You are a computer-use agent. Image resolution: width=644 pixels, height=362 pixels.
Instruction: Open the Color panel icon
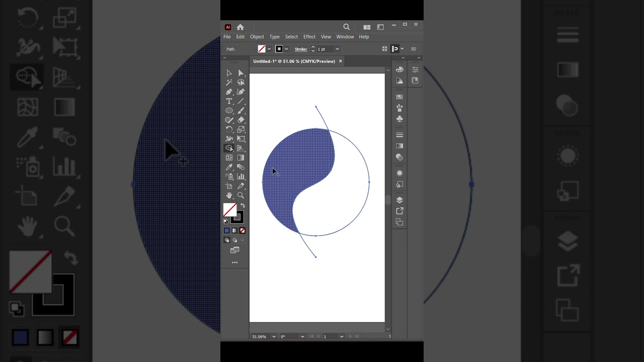[x=399, y=69]
